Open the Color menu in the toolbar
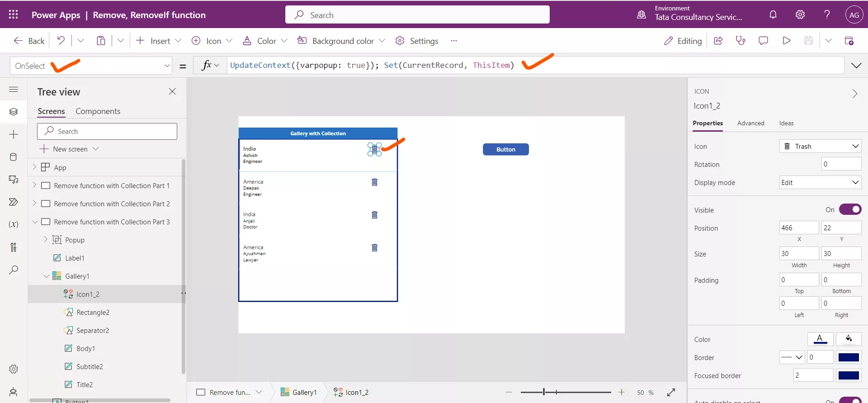868x403 pixels. [265, 41]
